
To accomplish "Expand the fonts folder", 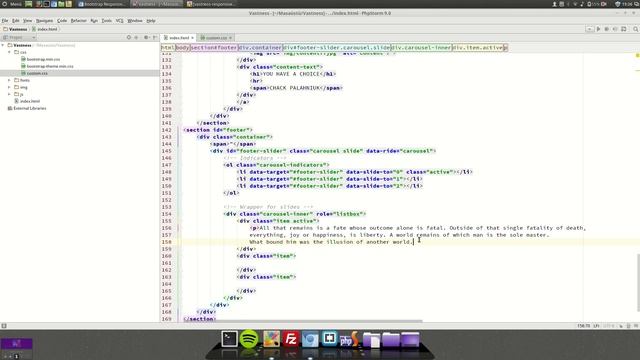I will point(9,80).
